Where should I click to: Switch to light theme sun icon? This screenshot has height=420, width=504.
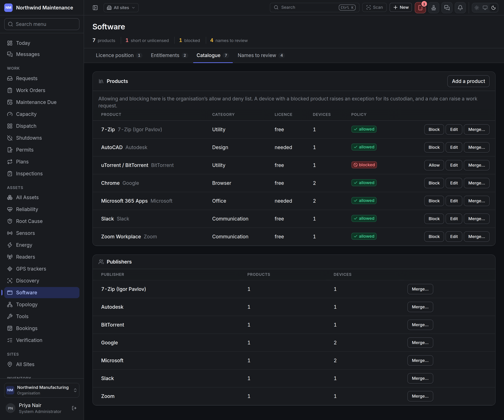(477, 8)
